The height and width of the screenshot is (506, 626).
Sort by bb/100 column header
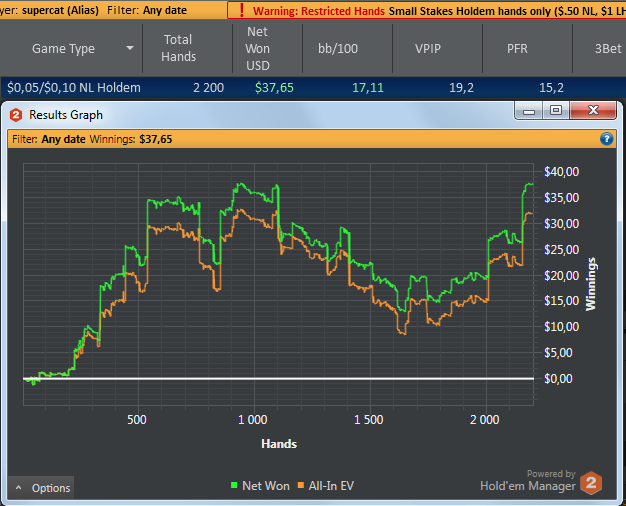tap(338, 49)
